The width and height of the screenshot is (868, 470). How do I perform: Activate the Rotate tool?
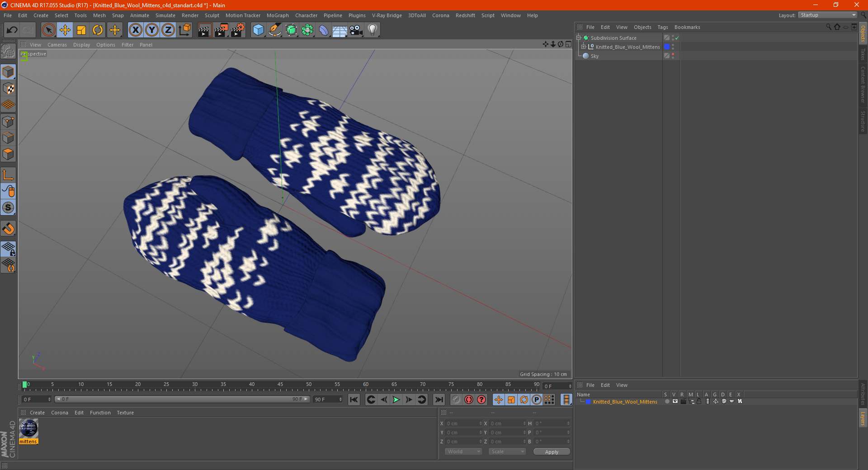[x=98, y=30]
